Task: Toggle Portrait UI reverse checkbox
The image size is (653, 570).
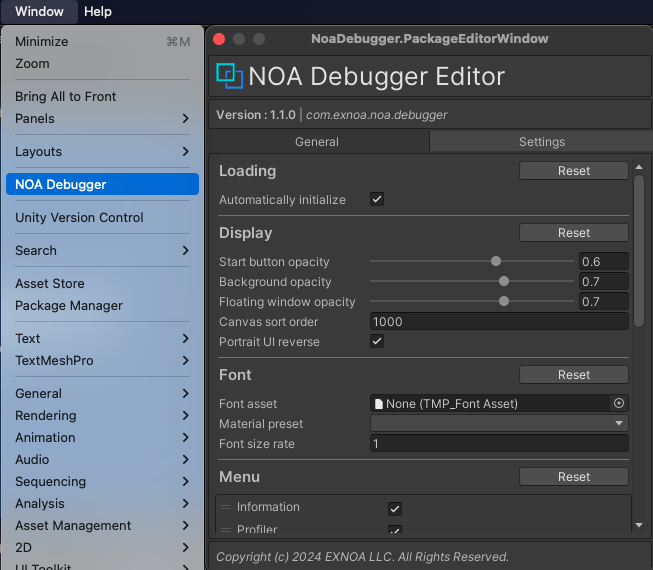Action: [x=377, y=341]
